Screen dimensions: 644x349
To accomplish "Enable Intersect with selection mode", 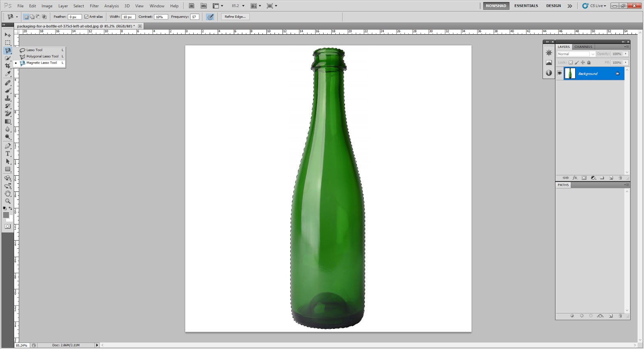I will 44,17.
